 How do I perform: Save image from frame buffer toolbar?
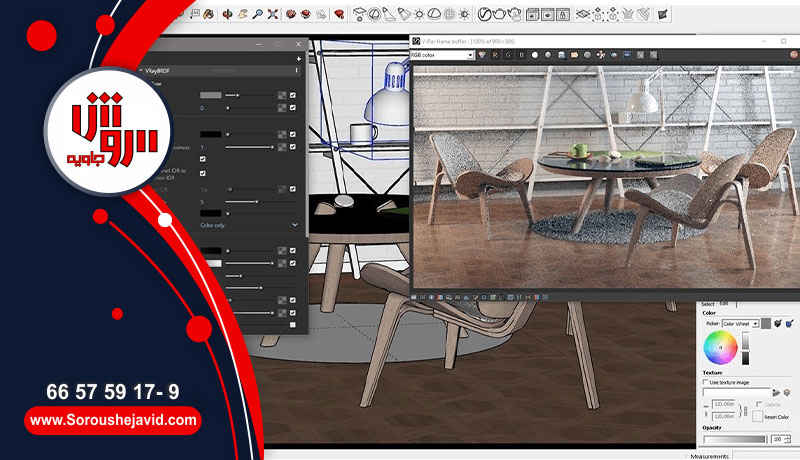(x=561, y=55)
